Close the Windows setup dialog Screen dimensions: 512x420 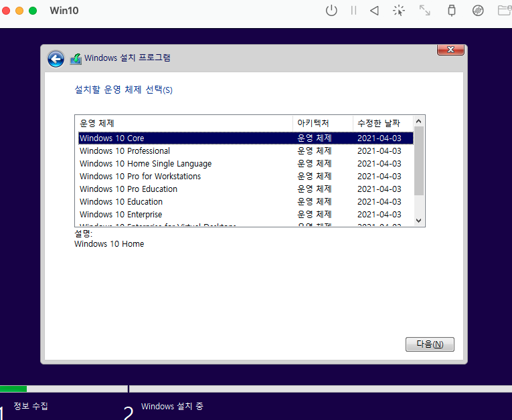click(x=450, y=49)
